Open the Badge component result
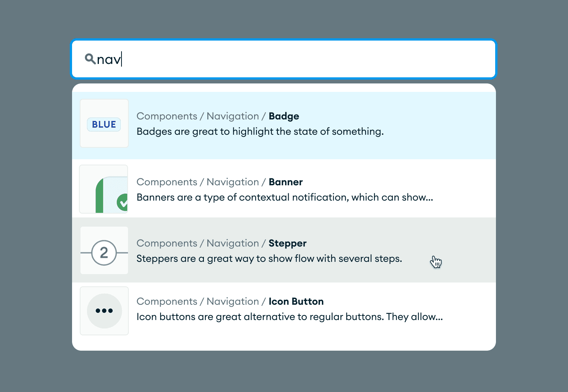 tap(284, 123)
